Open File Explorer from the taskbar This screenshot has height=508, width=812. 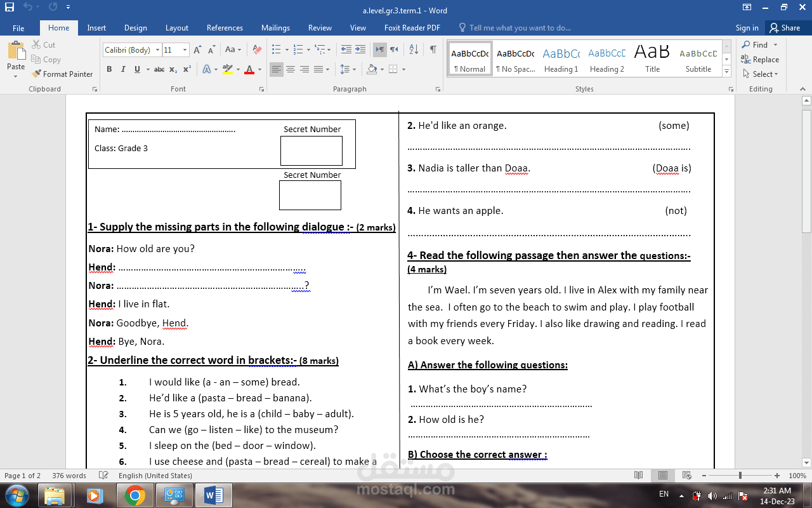(x=55, y=495)
